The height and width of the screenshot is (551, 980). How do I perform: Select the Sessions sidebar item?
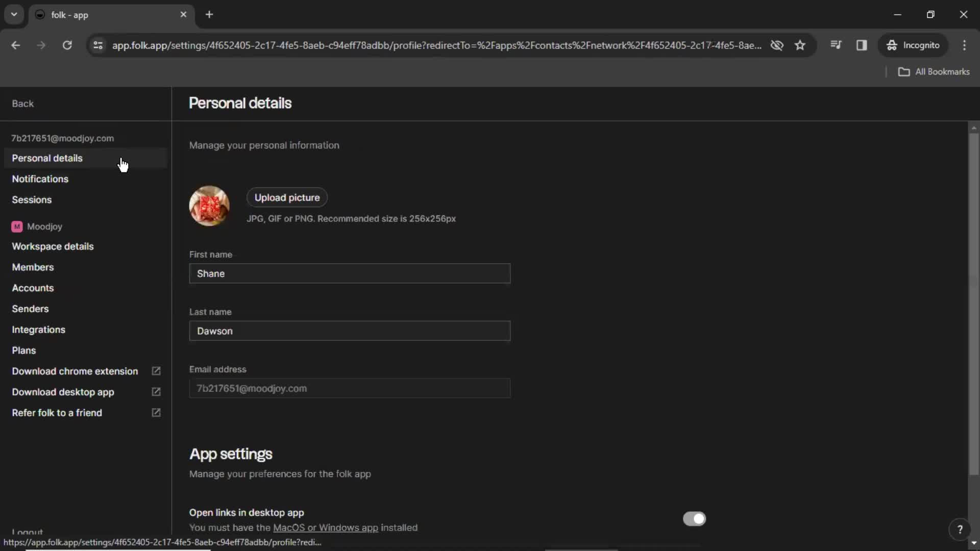32,200
